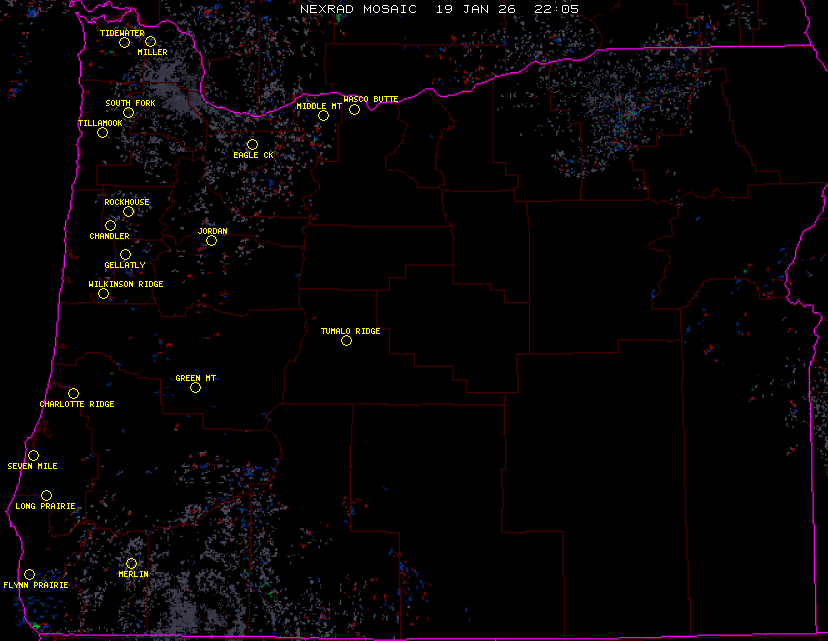This screenshot has height=641, width=828.
Task: Select the Merlin station circle marker
Action: click(x=131, y=563)
